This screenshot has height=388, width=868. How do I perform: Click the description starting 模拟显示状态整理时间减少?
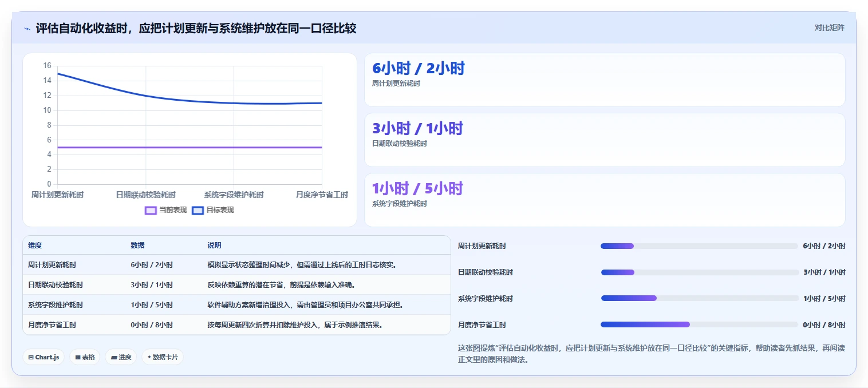tap(302, 265)
